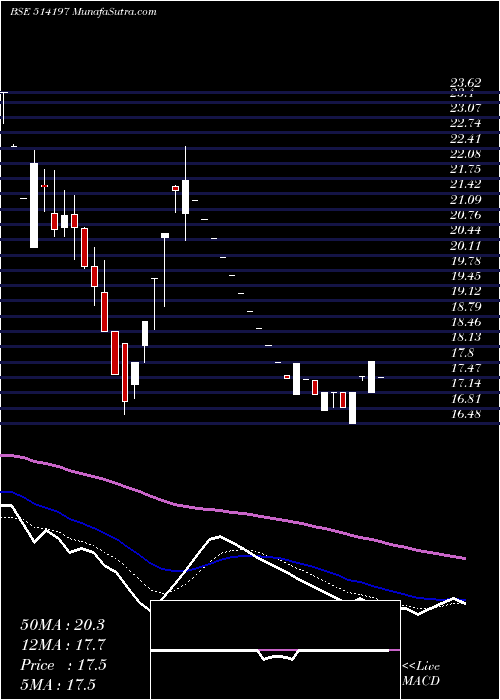Viewport: 500px width, 700px height.
Task: Select the 17.14 price level label
Action: 466,383
